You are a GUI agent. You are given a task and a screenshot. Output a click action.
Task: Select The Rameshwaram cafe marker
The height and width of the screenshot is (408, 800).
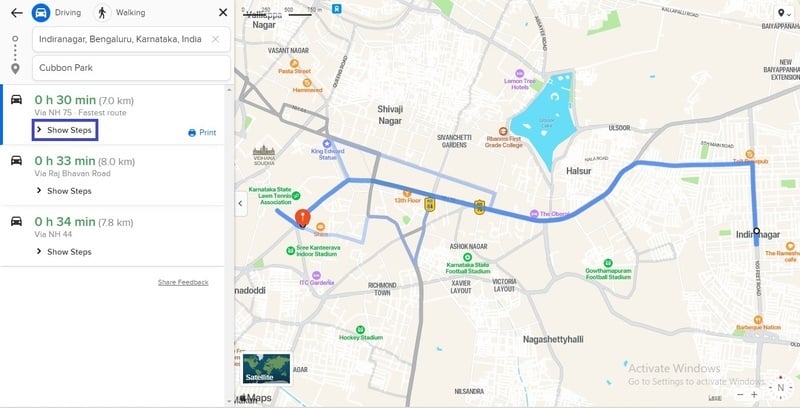click(x=790, y=246)
